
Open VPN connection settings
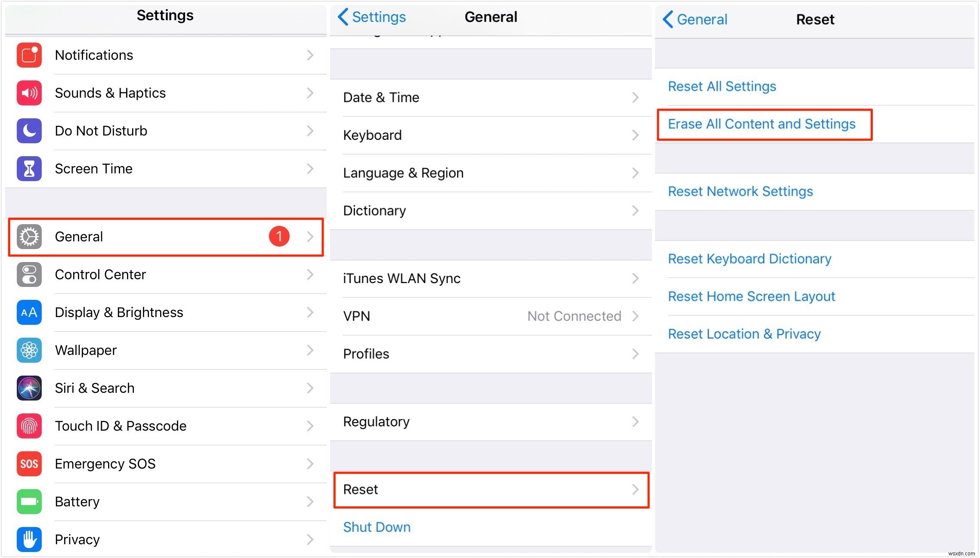(490, 316)
